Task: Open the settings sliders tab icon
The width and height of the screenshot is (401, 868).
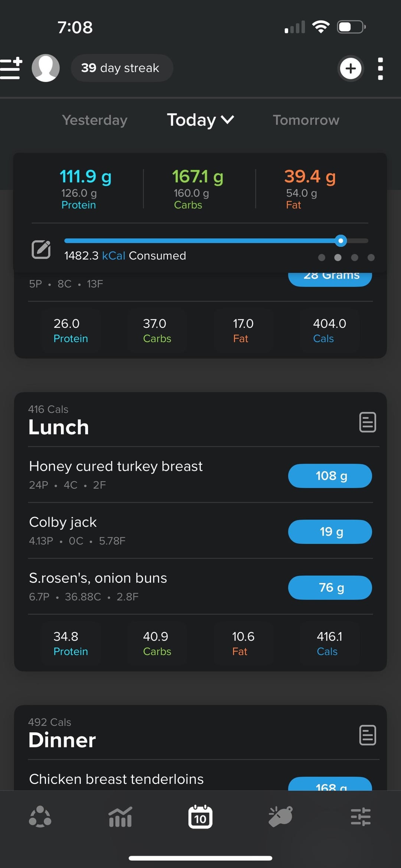Action: click(x=361, y=816)
